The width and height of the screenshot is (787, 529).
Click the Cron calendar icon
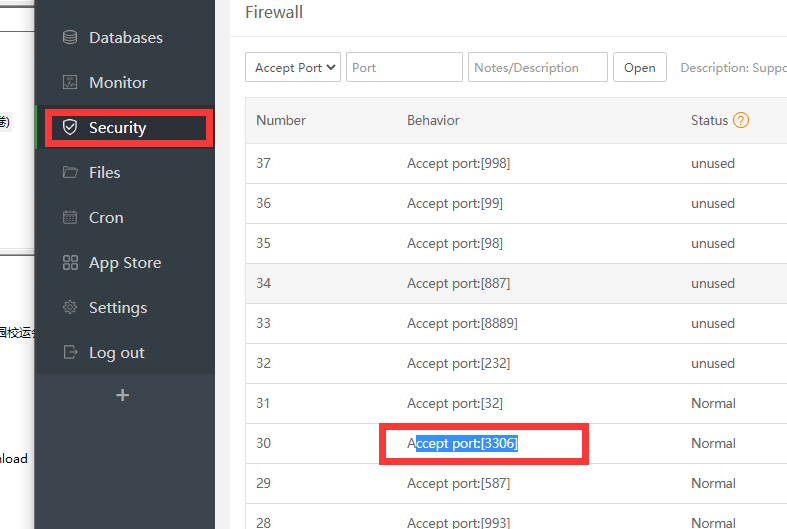(x=70, y=218)
